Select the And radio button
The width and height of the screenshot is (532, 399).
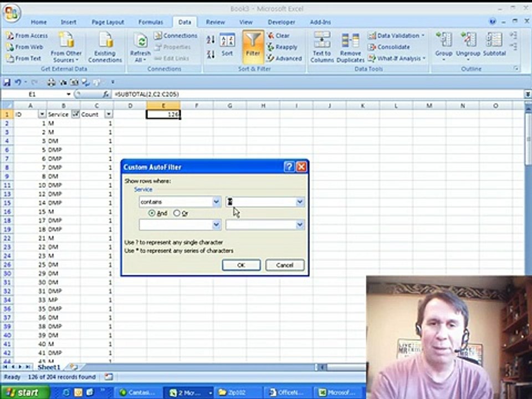(x=152, y=213)
